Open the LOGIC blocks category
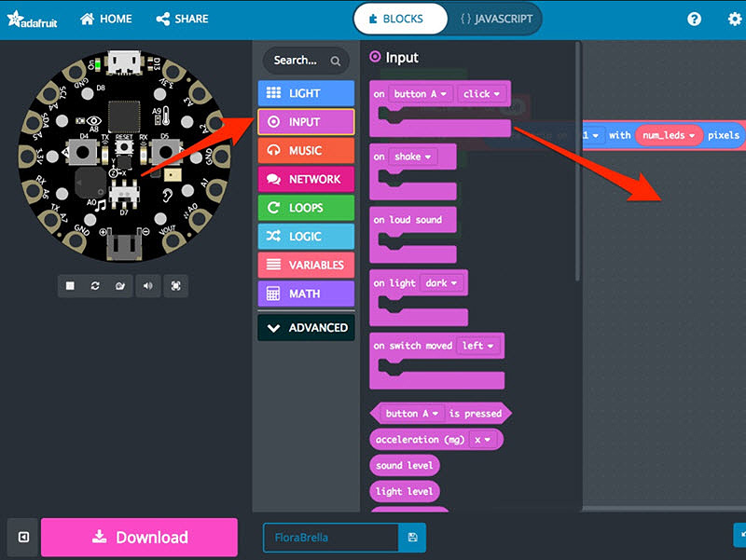Screen dimensions: 746x560 [x=306, y=236]
